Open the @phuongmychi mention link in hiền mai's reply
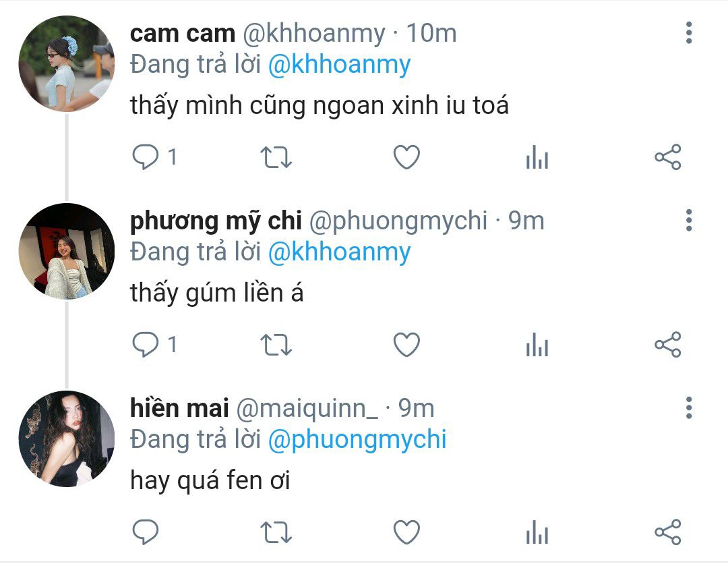This screenshot has height=564, width=728. click(357, 439)
